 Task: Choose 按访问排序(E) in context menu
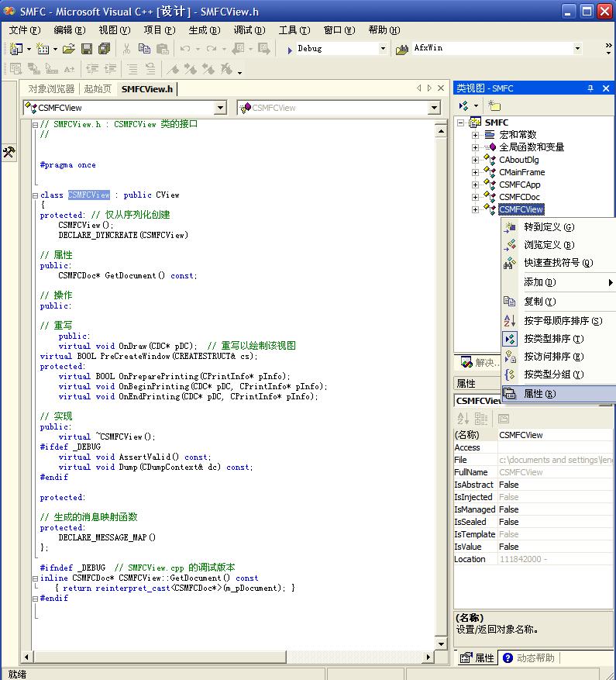(559, 357)
